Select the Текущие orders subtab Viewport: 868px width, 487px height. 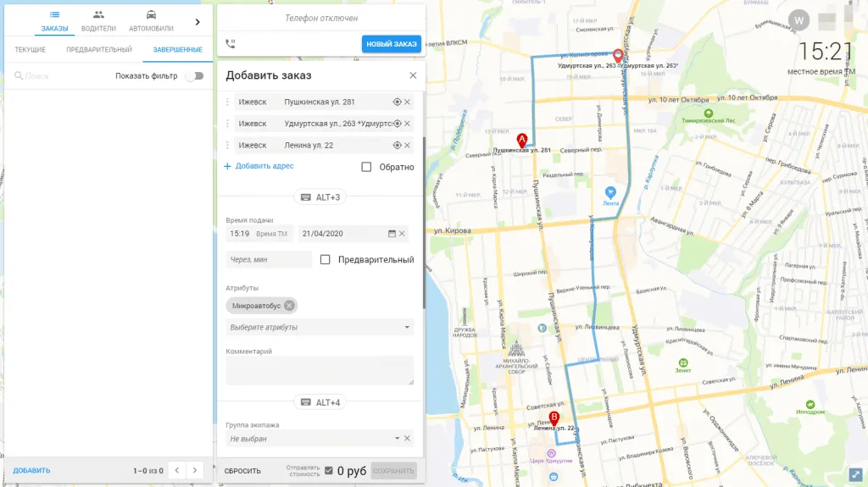click(x=30, y=50)
